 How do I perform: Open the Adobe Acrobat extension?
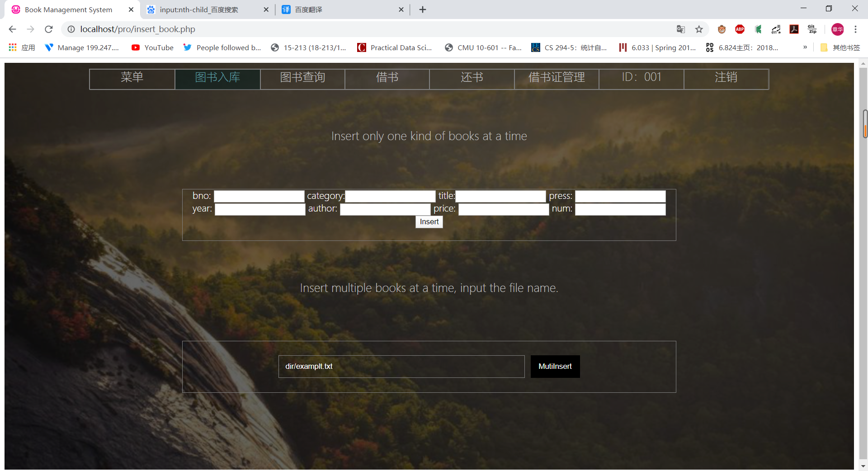pos(794,29)
